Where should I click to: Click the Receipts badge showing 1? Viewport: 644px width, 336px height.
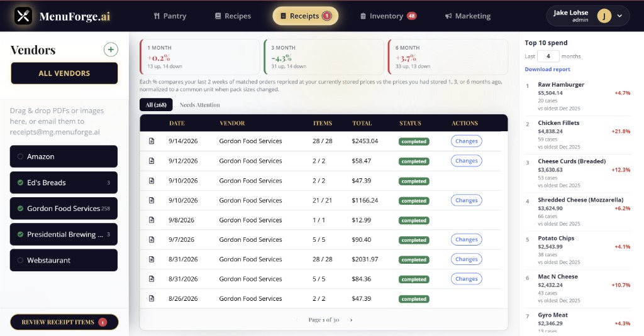[327, 16]
